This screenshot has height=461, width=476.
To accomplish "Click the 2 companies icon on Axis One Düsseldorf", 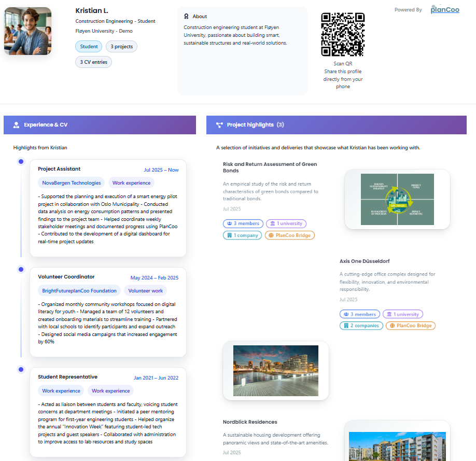I will pyautogui.click(x=346, y=326).
